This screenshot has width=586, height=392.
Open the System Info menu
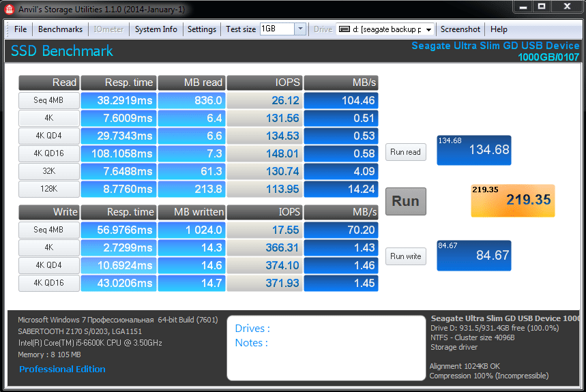[156, 29]
